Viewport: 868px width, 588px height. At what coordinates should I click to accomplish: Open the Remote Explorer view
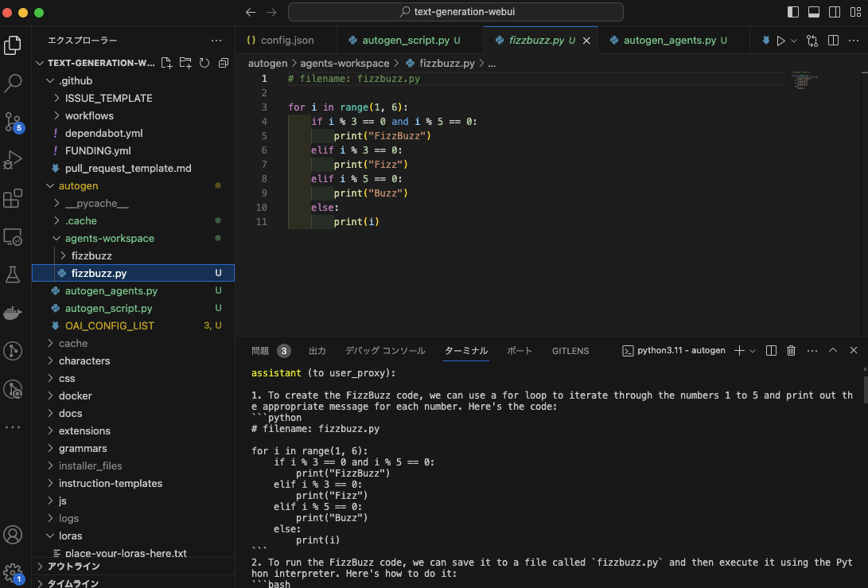click(13, 237)
